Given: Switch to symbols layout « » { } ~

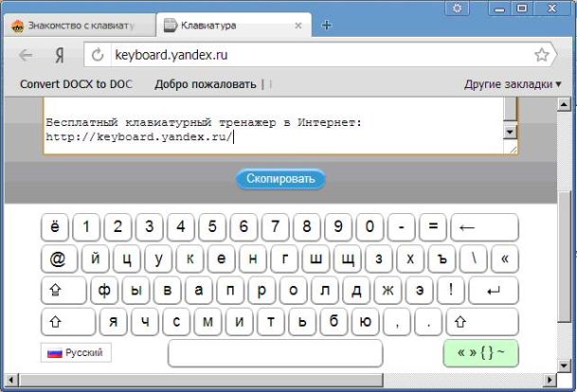Looking at the screenshot, I should click(481, 353).
